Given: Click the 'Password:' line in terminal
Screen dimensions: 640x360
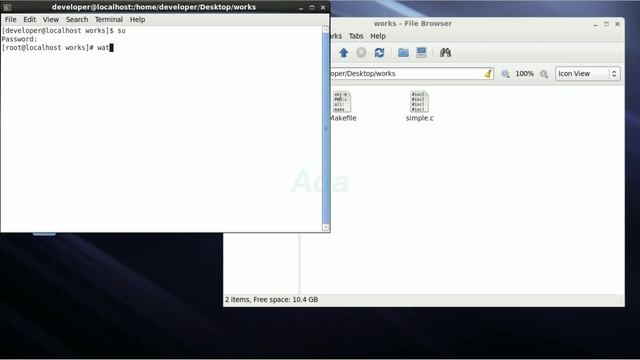Looking at the screenshot, I should click(x=19, y=39).
